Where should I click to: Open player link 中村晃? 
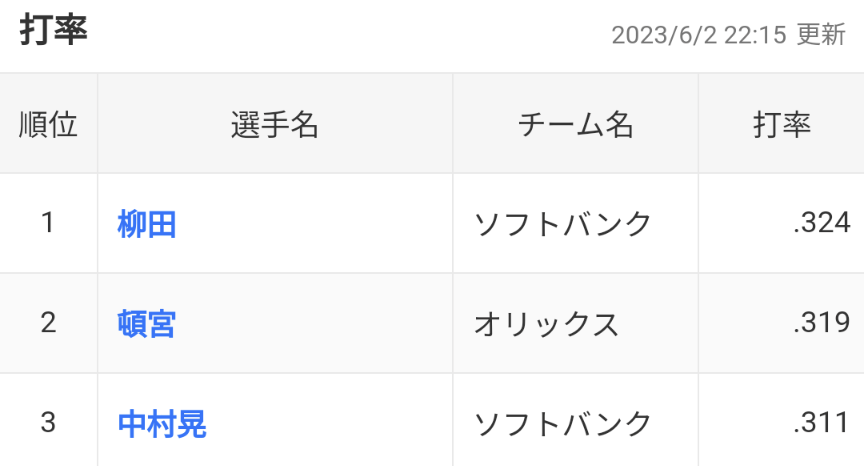pos(162,424)
